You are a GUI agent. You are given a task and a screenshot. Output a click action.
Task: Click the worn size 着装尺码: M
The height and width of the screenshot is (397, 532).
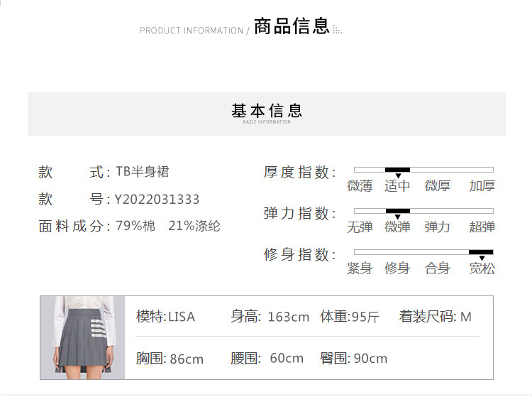pos(436,317)
